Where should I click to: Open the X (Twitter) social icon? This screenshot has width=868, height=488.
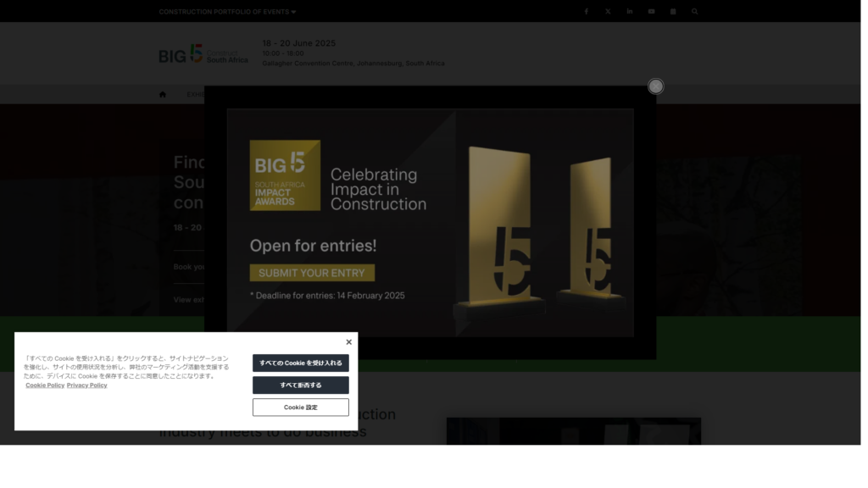coord(608,12)
